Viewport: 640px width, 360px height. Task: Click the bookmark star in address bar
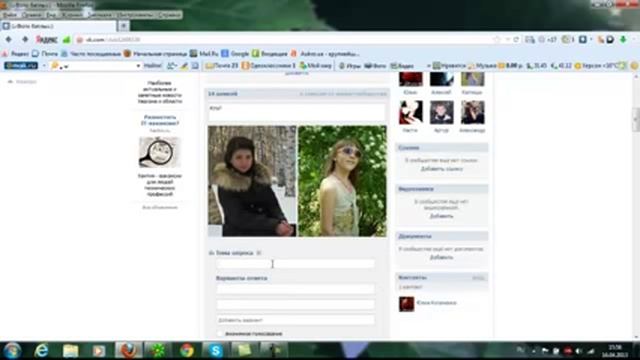coord(497,40)
